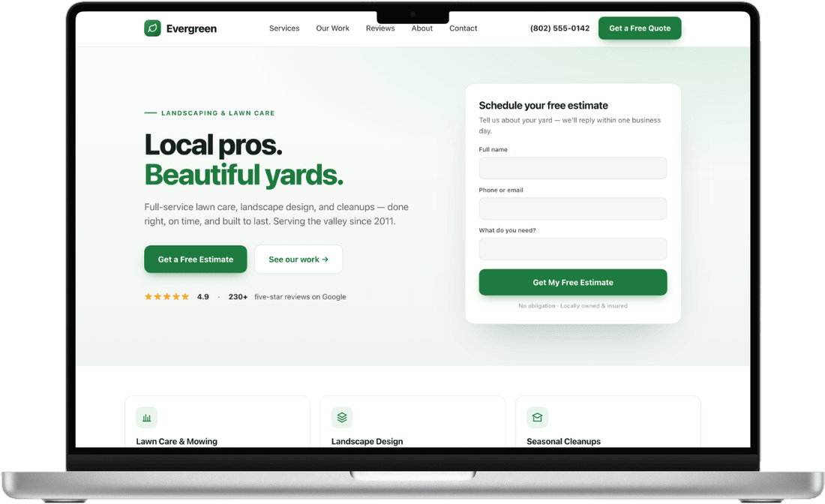
Task: Open the Contact nav link
Action: click(x=463, y=28)
